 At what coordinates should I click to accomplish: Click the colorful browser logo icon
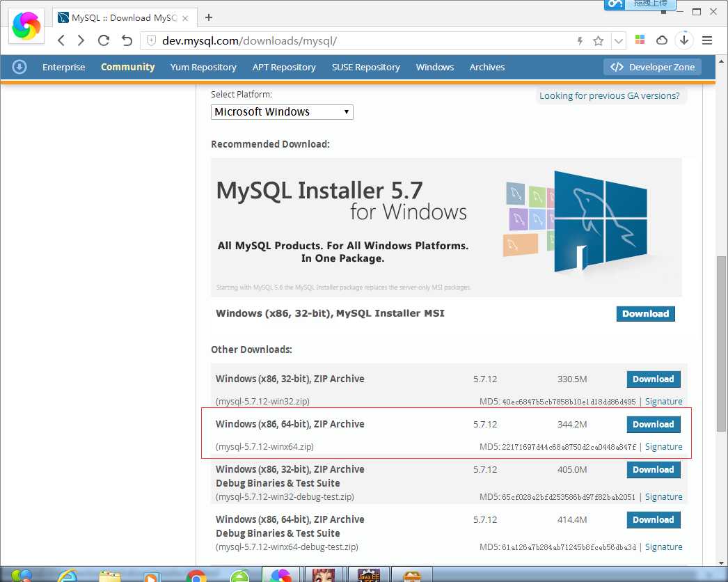[26, 26]
